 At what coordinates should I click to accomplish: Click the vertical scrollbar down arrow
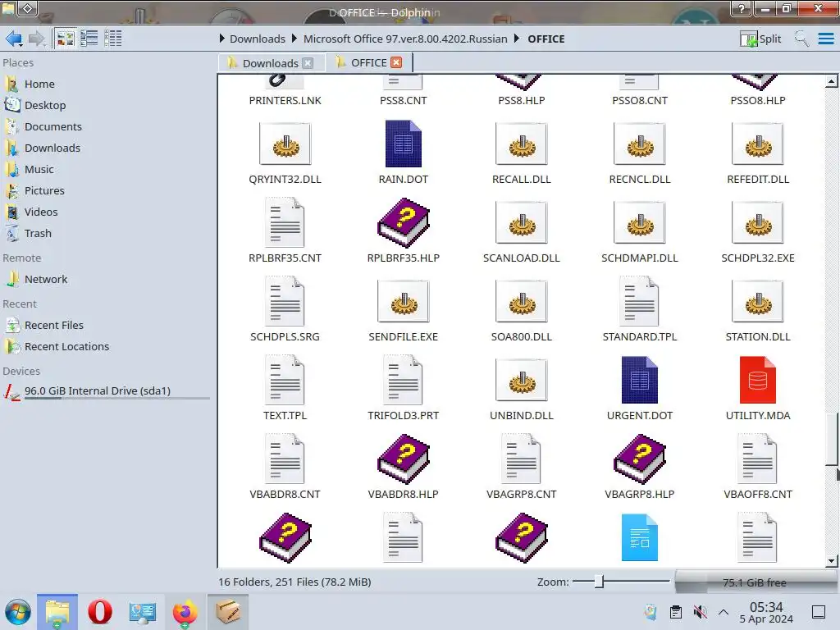[831, 561]
